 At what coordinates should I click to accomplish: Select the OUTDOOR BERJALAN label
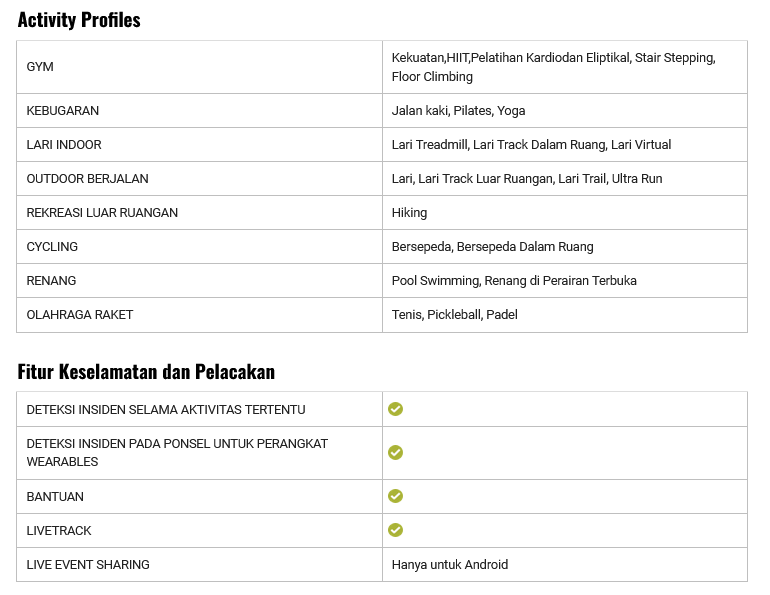(87, 179)
